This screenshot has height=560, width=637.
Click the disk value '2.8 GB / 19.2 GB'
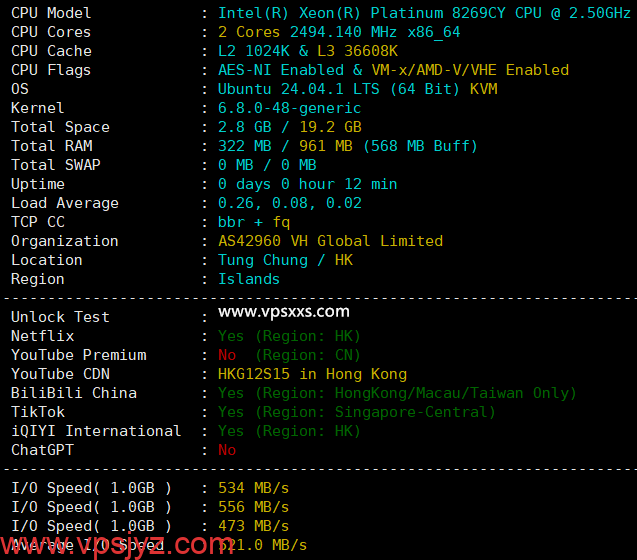290,127
